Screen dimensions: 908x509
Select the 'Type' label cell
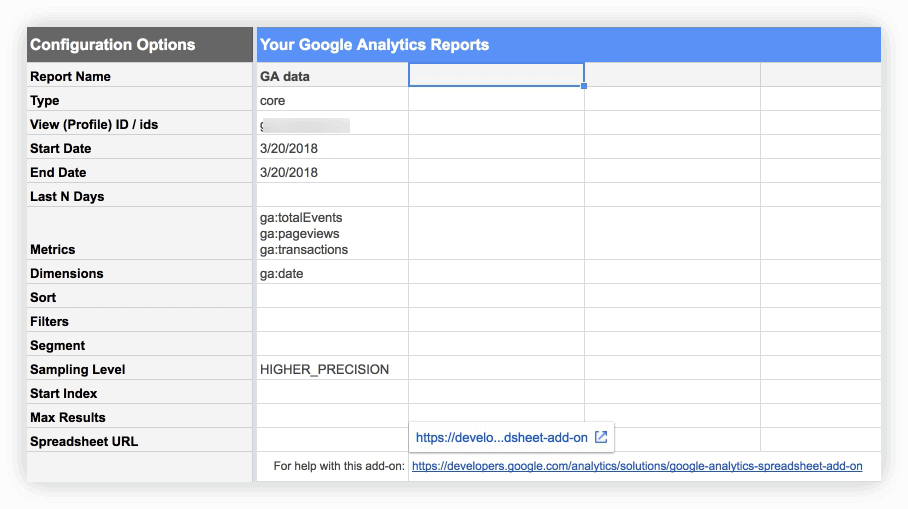140,100
